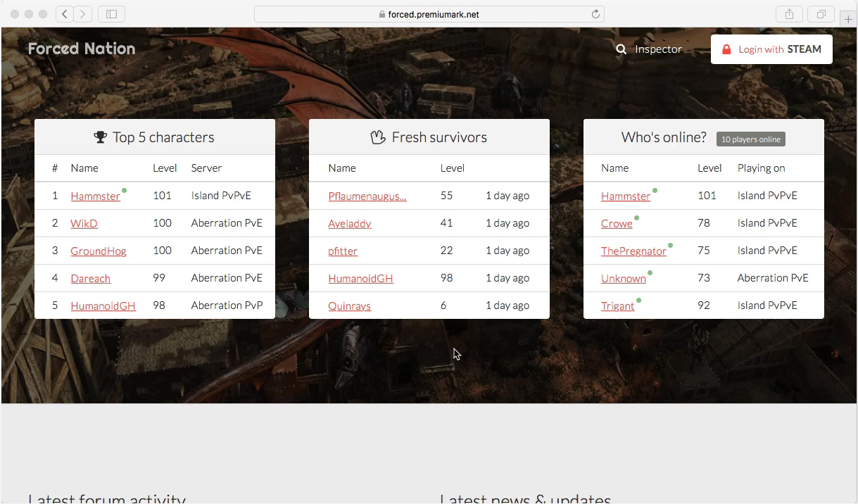Click the Playing on column header
The image size is (858, 504).
[761, 168]
